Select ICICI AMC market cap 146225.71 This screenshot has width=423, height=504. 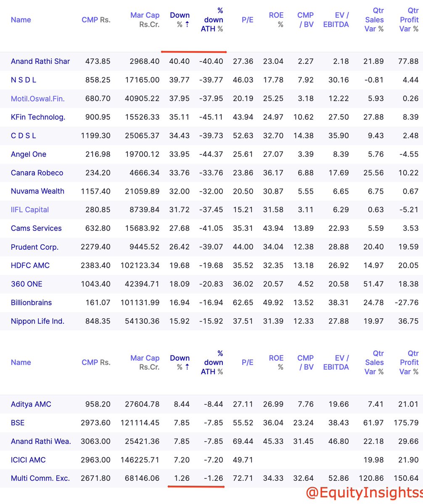pos(140,460)
